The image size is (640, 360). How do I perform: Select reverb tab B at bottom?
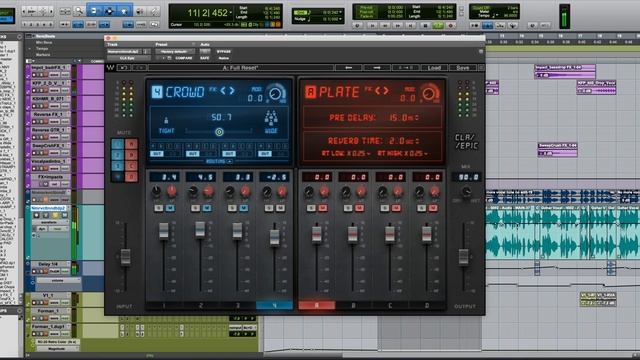(x=353, y=305)
